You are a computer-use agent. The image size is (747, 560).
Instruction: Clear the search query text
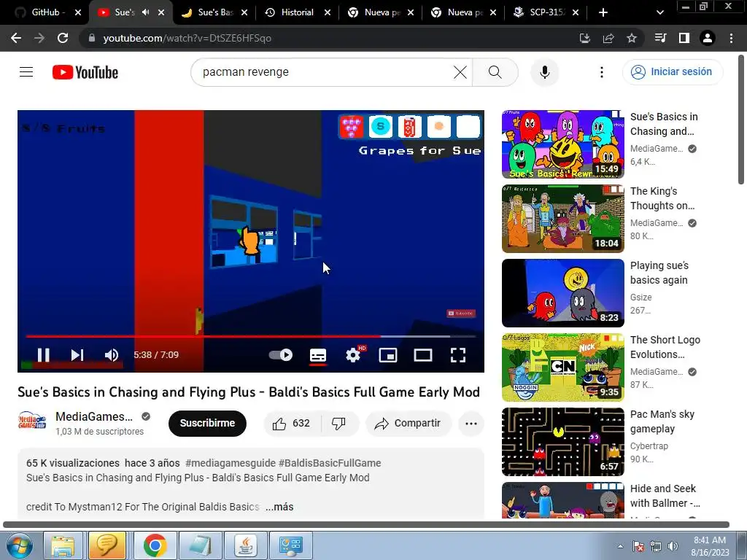(460, 72)
